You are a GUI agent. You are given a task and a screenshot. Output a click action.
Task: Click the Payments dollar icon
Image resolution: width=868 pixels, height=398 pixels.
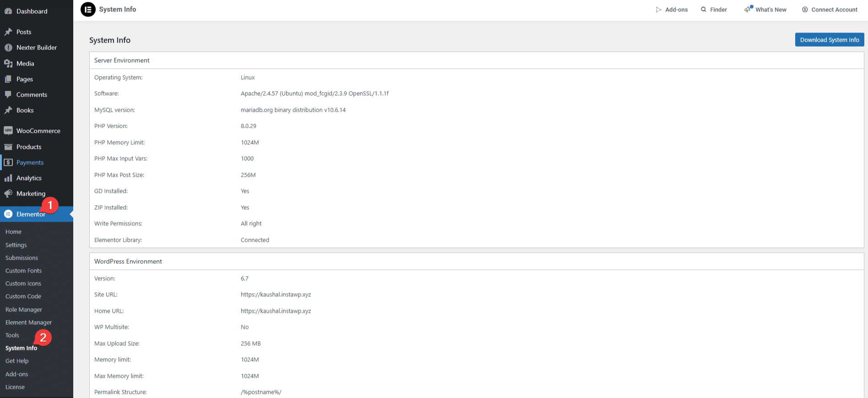(8, 162)
